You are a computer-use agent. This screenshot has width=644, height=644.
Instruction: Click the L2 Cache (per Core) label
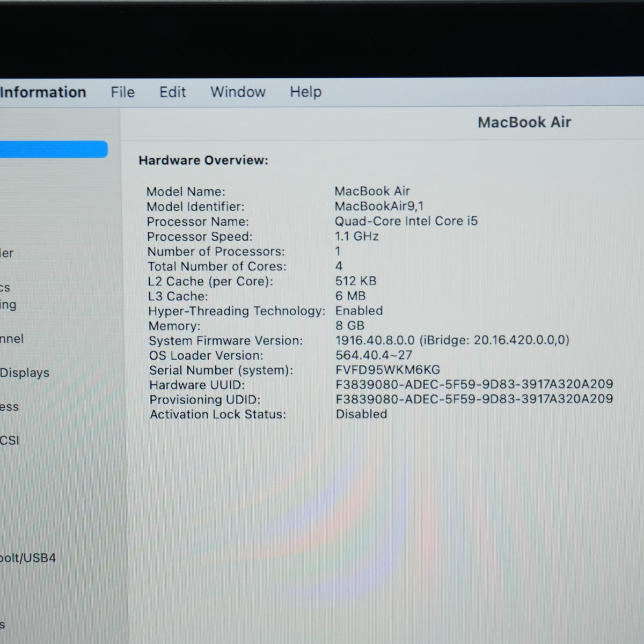tap(210, 281)
